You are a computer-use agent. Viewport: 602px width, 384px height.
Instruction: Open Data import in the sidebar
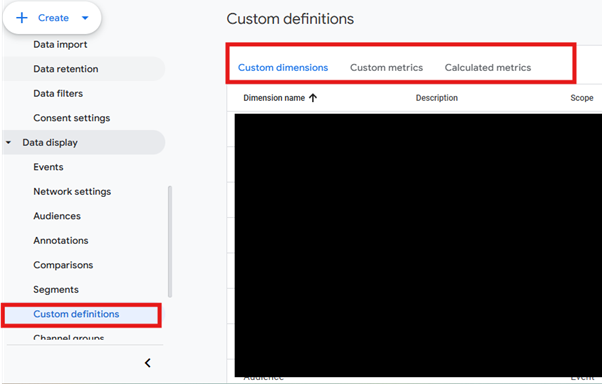coord(60,45)
